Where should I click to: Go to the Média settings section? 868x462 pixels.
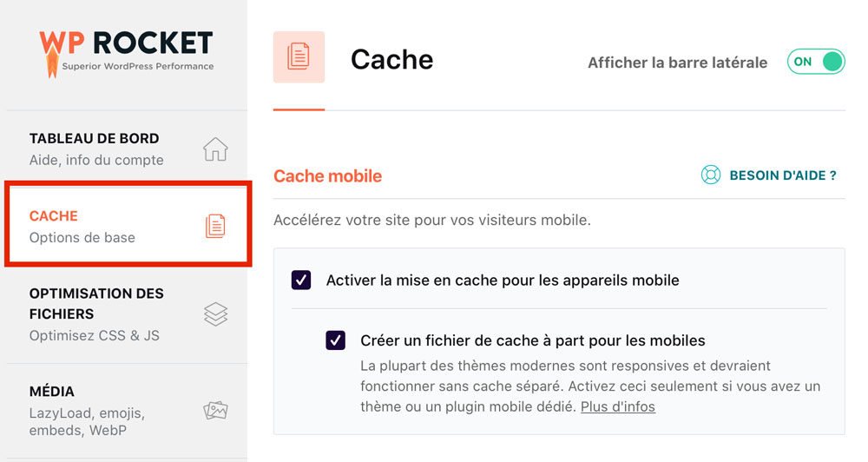tap(127, 411)
